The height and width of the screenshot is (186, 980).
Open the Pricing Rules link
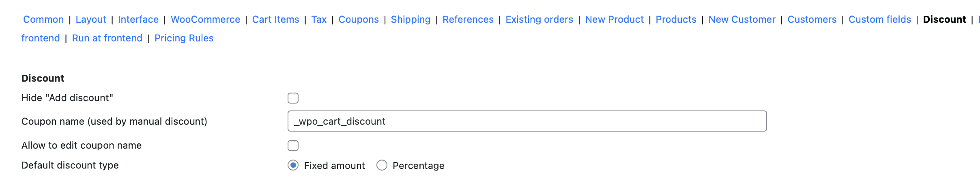(184, 38)
